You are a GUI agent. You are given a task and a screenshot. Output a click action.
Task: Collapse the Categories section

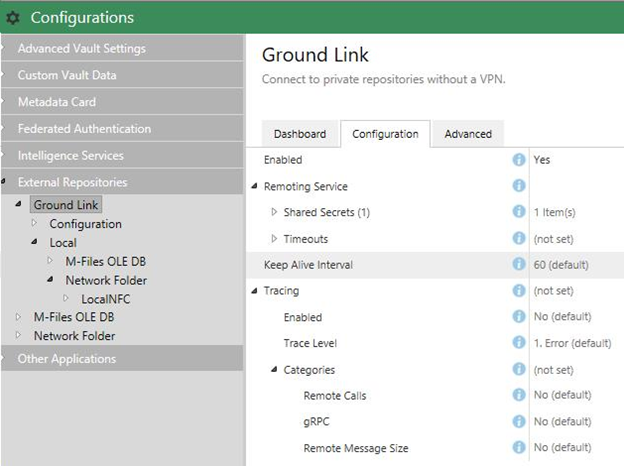point(274,370)
